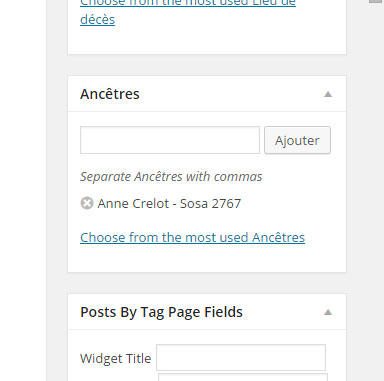Click empty space below the Ancêtres link
384x381 pixels.
[207, 258]
